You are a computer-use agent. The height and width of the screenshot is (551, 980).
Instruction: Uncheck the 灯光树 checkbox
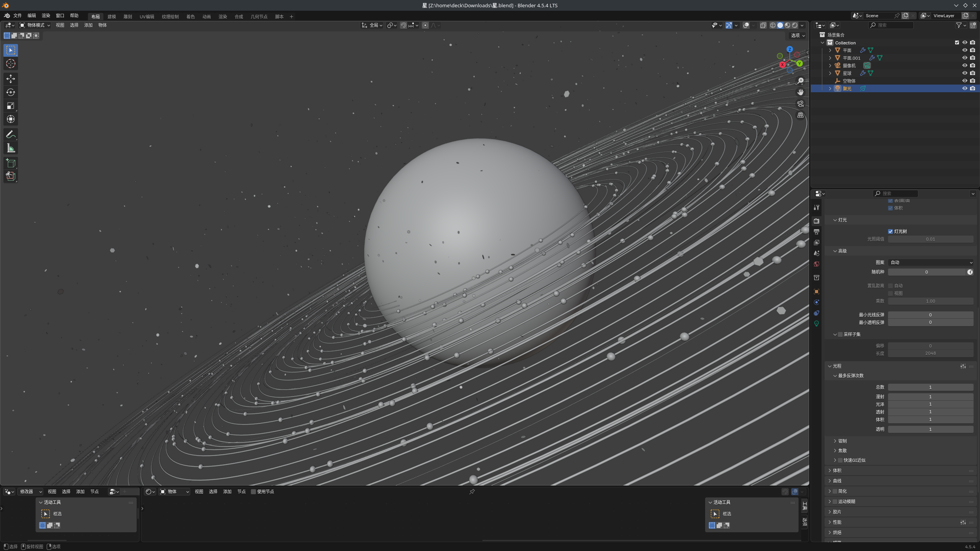[890, 231]
